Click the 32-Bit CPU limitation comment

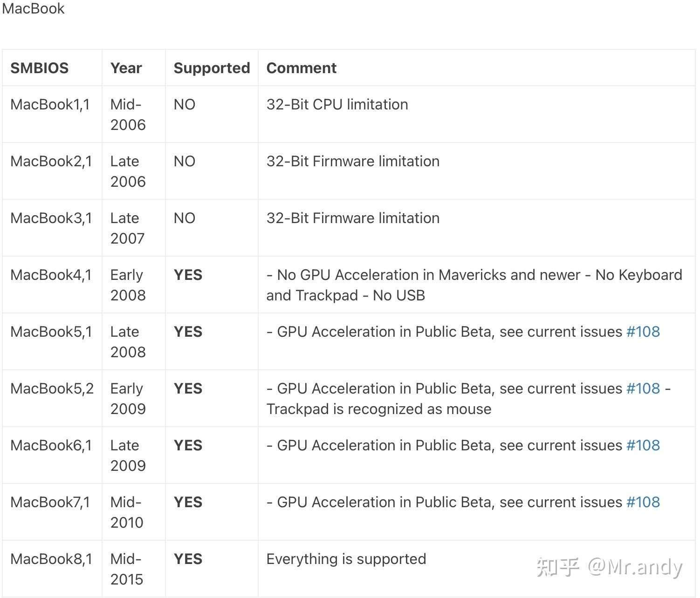pos(337,104)
